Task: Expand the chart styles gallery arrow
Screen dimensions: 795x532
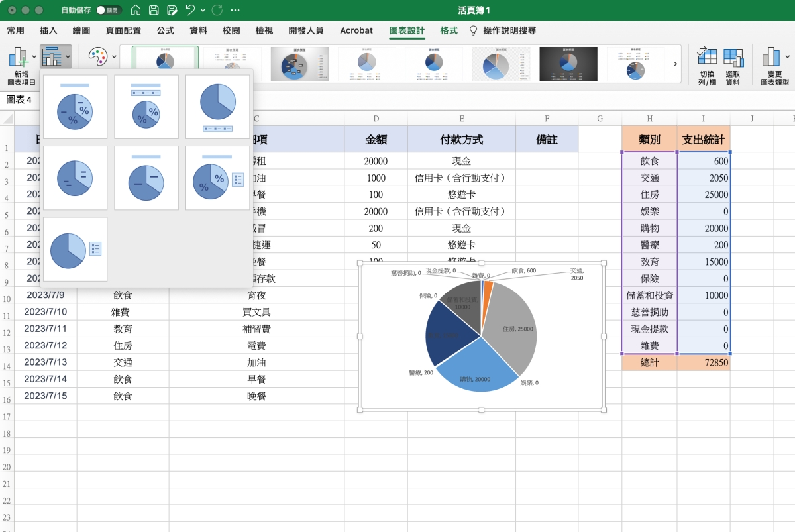Action: point(675,64)
